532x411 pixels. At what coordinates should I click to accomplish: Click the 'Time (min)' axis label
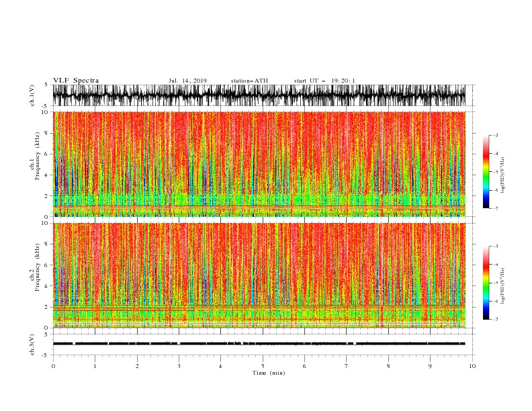coord(269,373)
